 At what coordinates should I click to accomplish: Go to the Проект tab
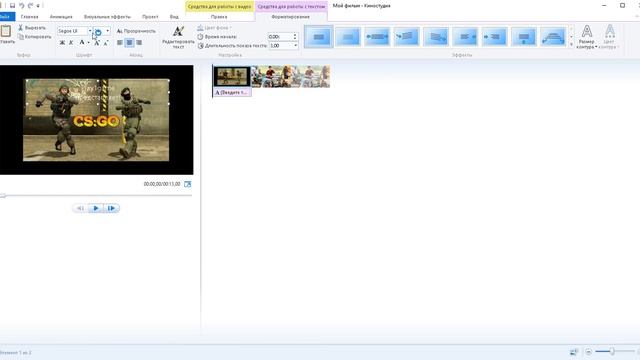point(150,17)
